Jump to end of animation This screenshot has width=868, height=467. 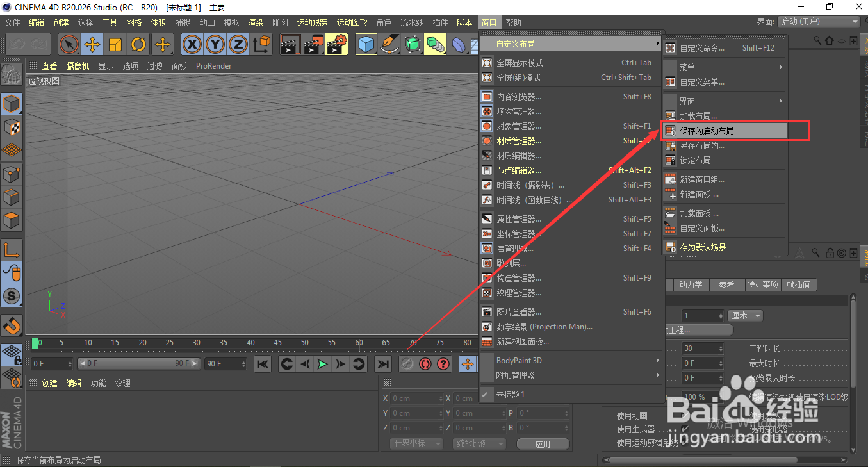[383, 364]
